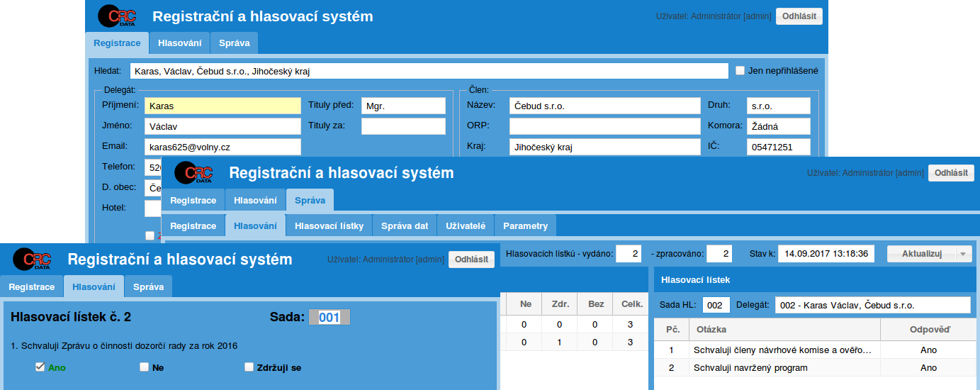Uncheck the Ano answer checkbox
This screenshot has width=980, height=390.
coord(40,367)
